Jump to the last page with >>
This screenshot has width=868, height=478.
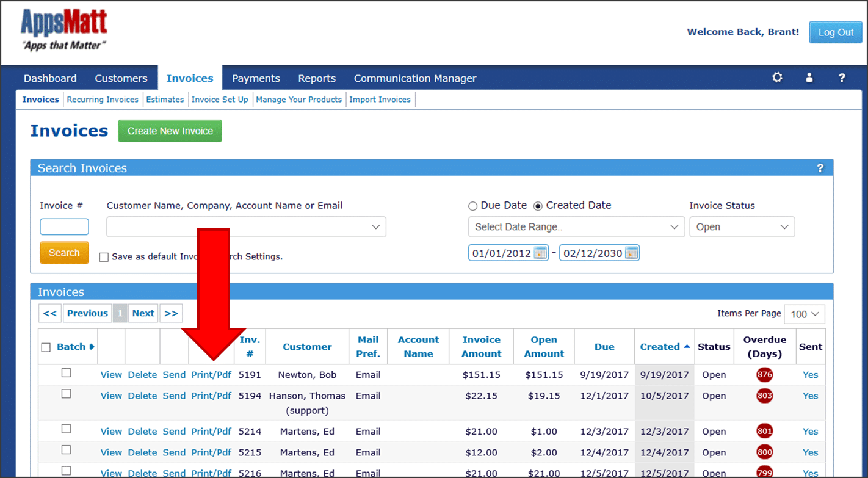172,313
